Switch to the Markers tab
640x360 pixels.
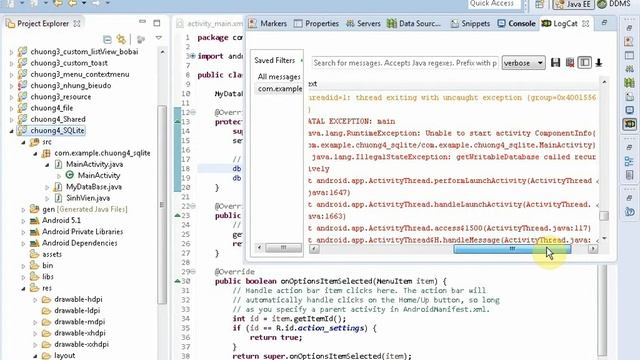pos(268,24)
